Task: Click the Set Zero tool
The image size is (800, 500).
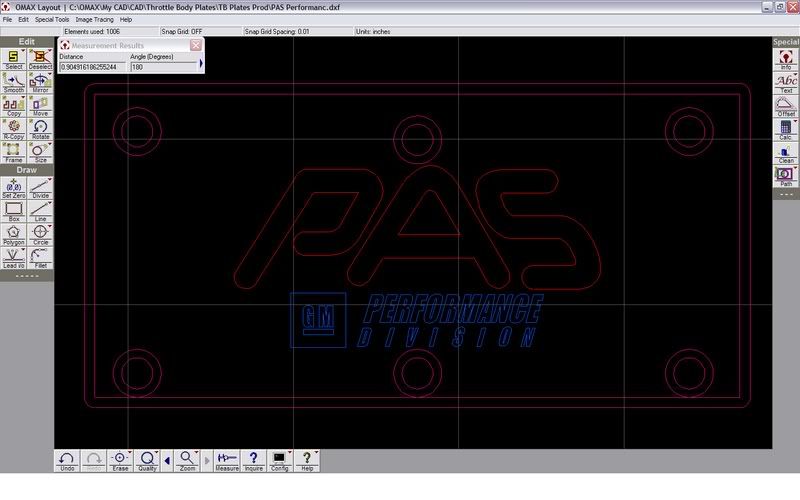Action: click(14, 187)
